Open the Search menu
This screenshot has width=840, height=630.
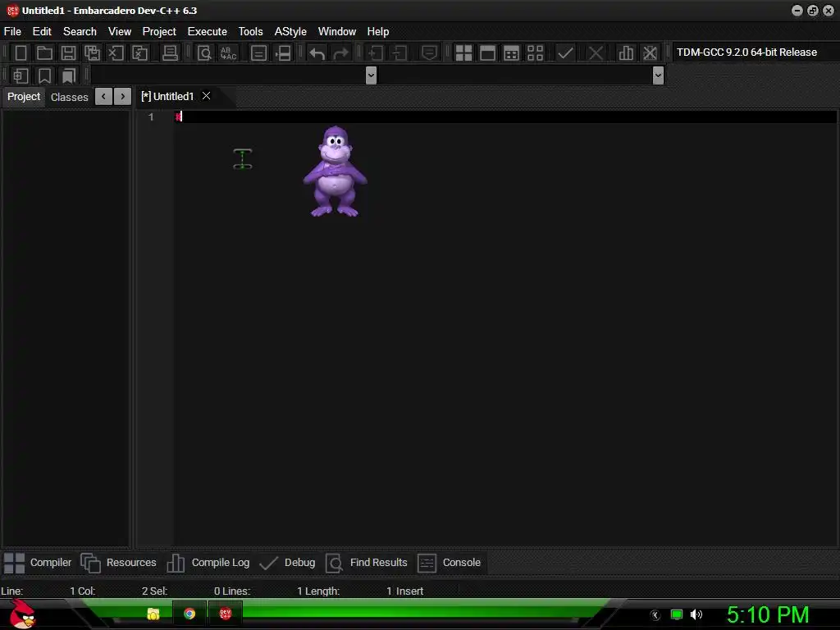(80, 32)
